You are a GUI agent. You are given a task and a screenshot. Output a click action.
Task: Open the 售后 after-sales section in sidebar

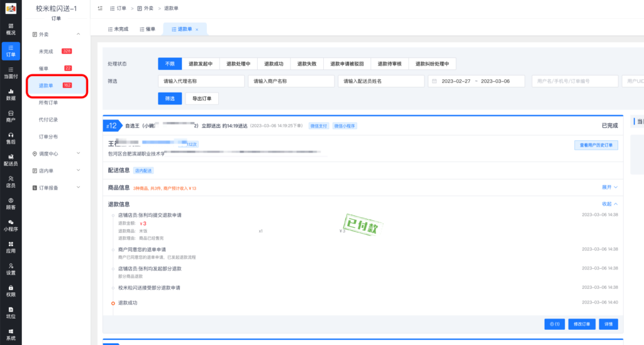[11, 138]
